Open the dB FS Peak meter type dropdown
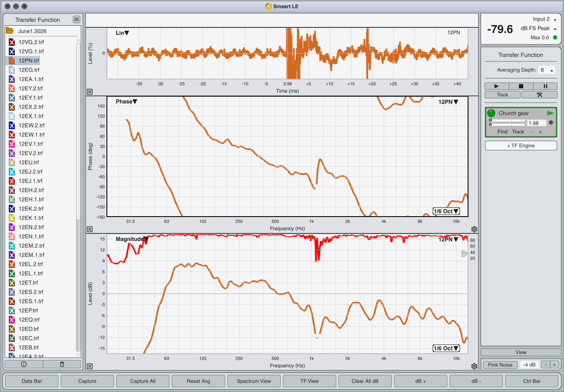 pos(539,29)
